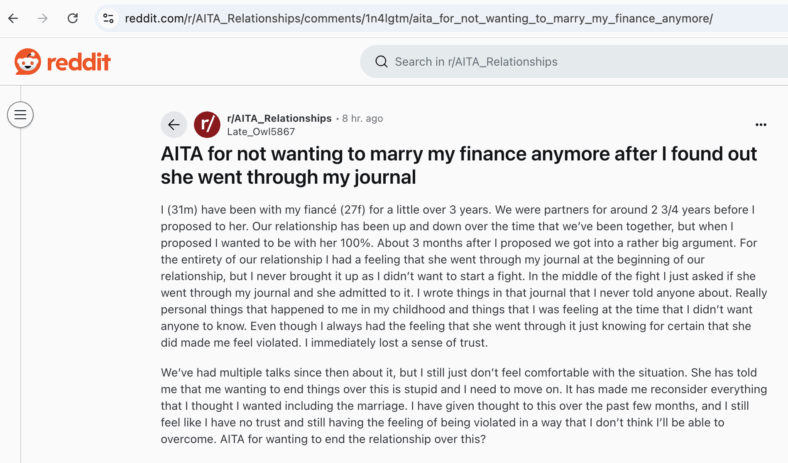Click the browser forward arrow
Image resolution: width=788 pixels, height=463 pixels.
tap(43, 19)
